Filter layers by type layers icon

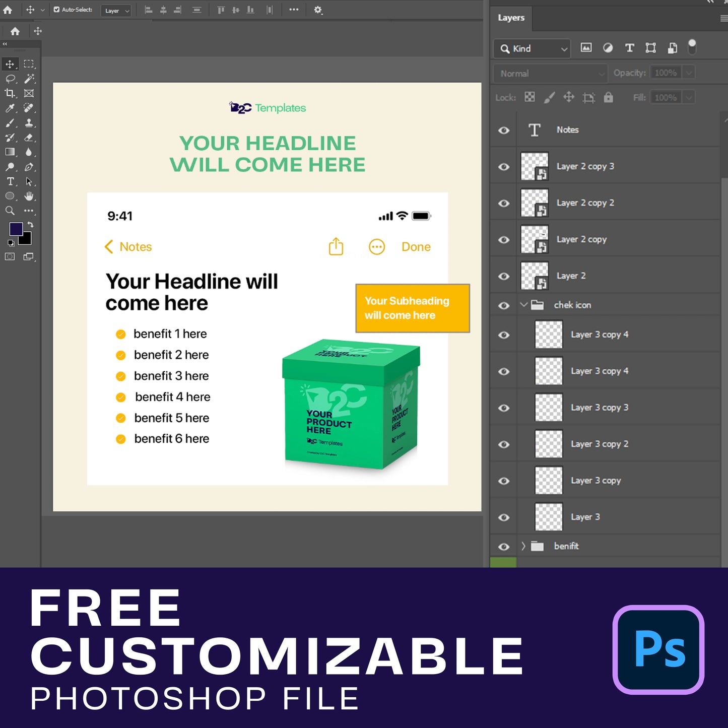point(629,48)
